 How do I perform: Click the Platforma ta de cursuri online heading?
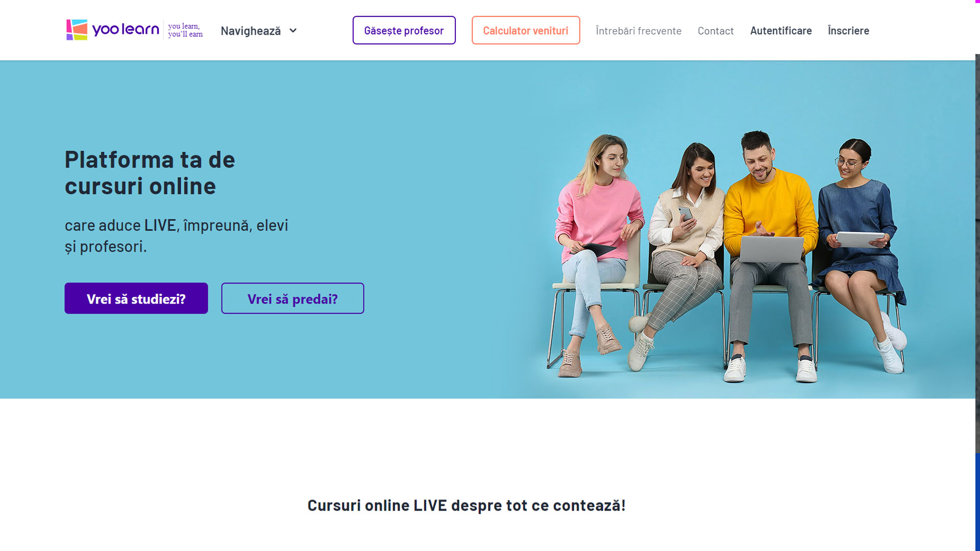tap(150, 172)
